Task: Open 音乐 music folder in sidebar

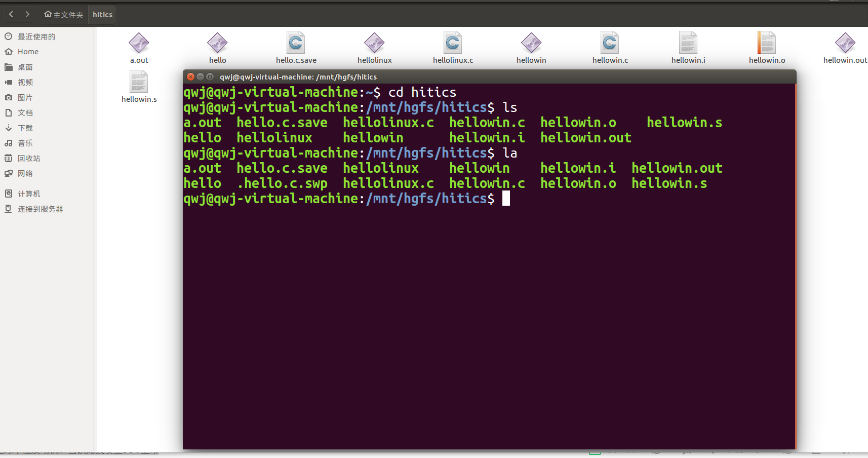Action: click(47, 143)
